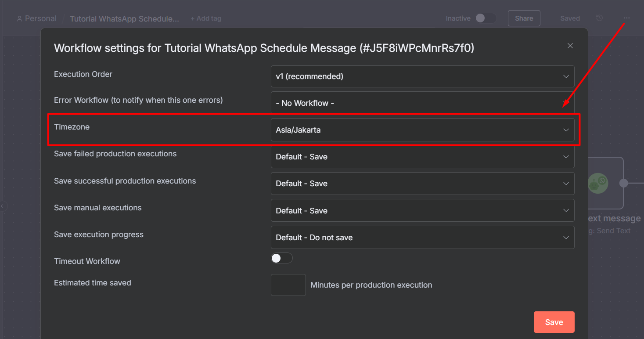This screenshot has width=644, height=339.
Task: Open the Personal breadcrumb link
Action: (40, 18)
